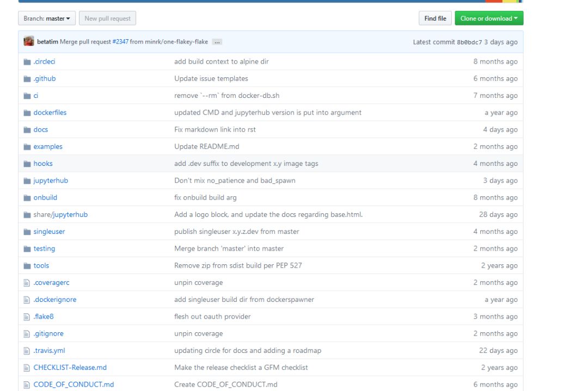The image size is (588, 391).
Task: Click the blue segment of language bar
Action: [252, 1]
